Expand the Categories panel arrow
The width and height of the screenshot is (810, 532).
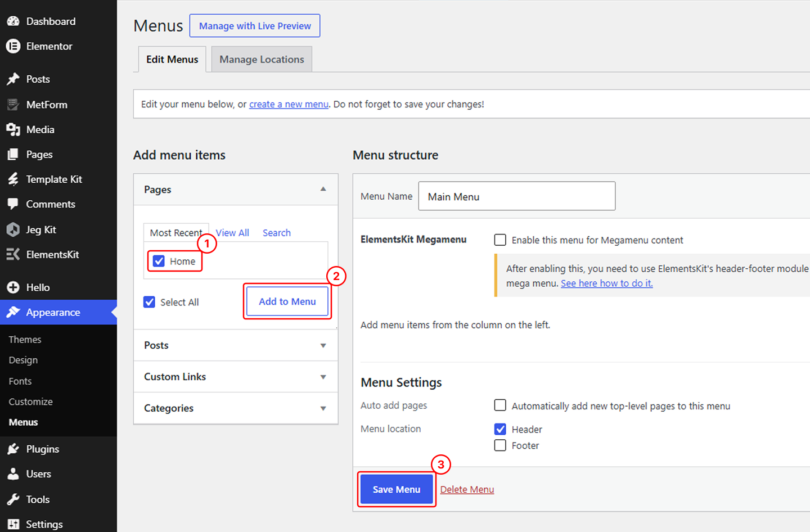point(323,408)
